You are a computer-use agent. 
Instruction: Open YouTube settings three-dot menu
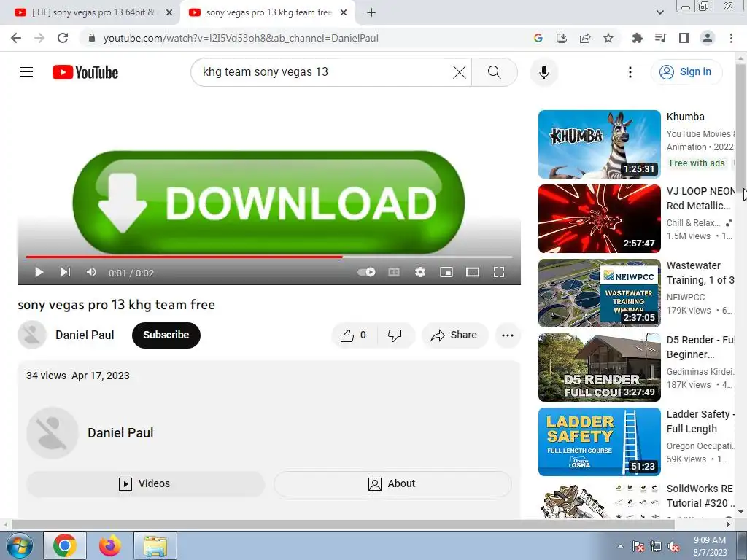(x=630, y=72)
